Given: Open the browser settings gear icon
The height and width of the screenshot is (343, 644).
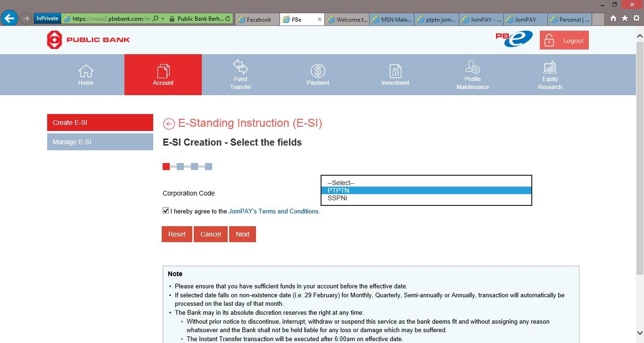Looking at the screenshot, I should point(636,18).
